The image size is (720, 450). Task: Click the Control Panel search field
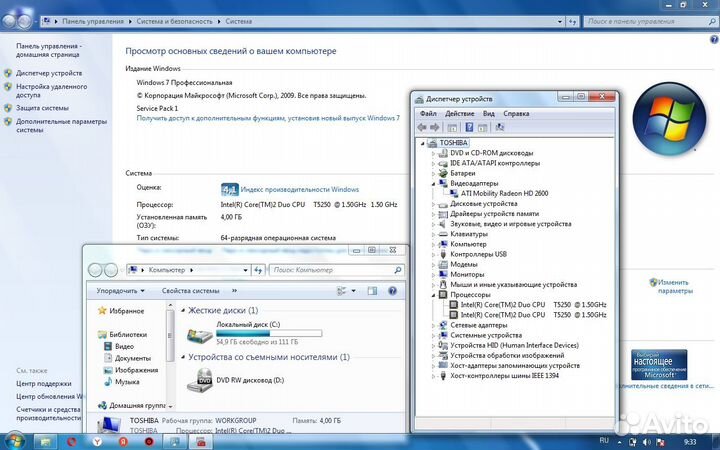[x=650, y=21]
